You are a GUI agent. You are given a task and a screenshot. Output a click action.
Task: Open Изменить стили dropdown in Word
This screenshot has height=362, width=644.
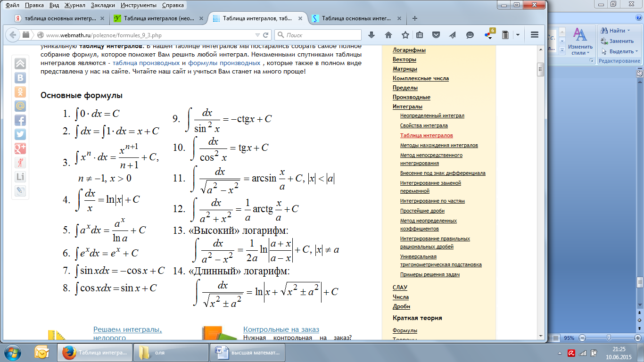point(580,41)
